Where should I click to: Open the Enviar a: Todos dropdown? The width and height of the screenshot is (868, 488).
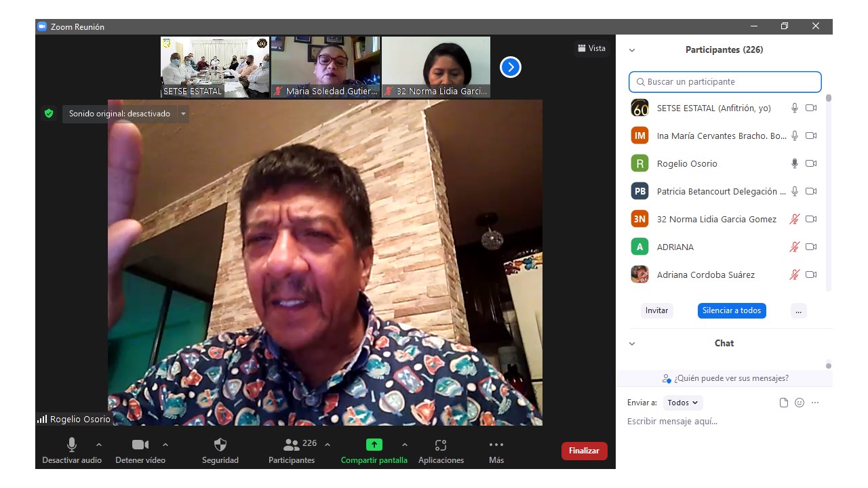(683, 403)
